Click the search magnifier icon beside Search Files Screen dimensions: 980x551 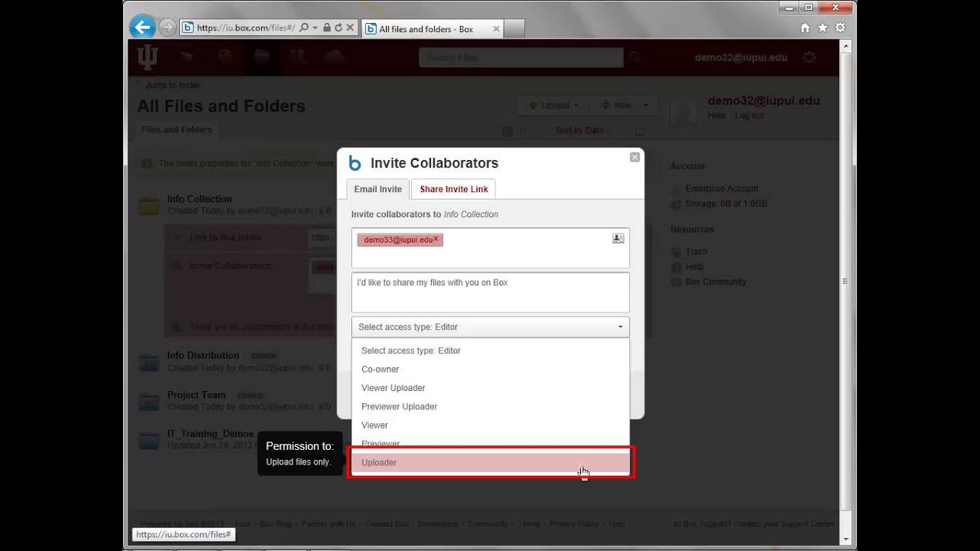tap(635, 57)
